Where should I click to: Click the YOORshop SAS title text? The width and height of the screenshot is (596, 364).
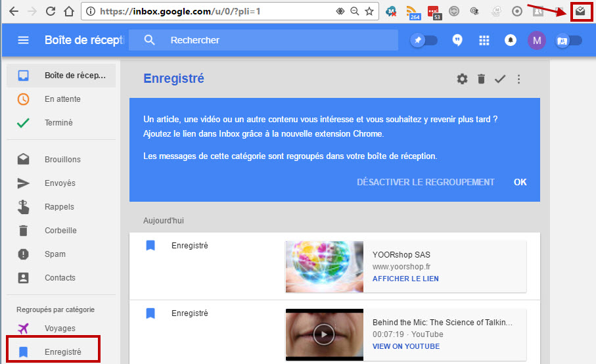coord(401,254)
